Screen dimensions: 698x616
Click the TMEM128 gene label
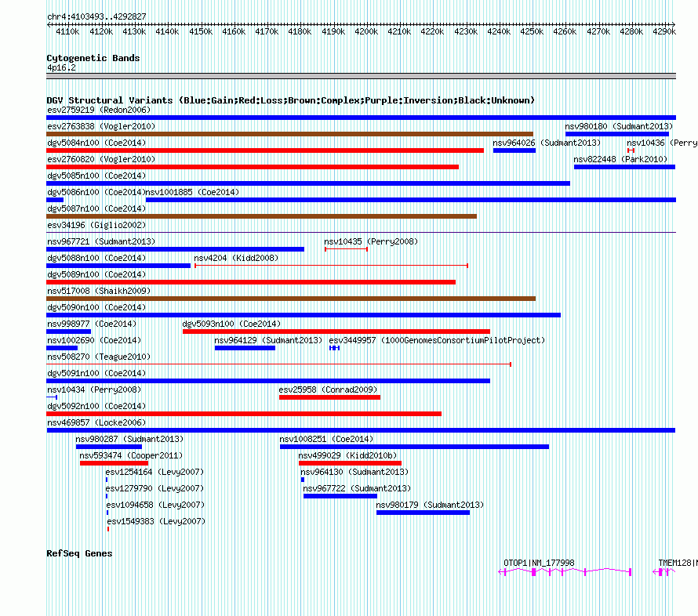678,563
